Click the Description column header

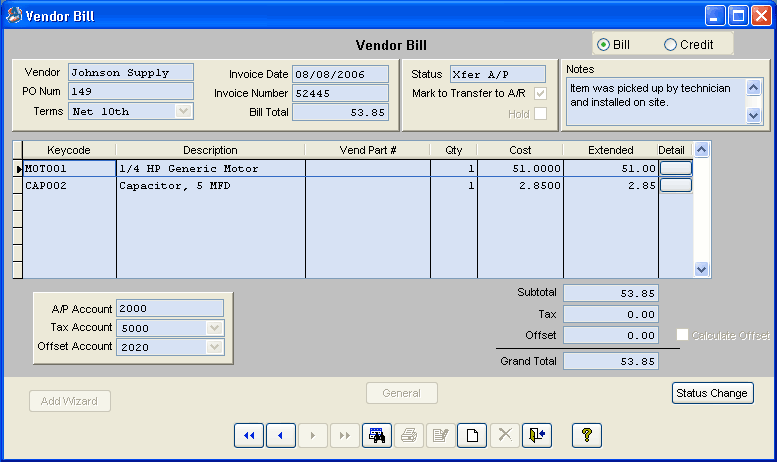click(210, 150)
